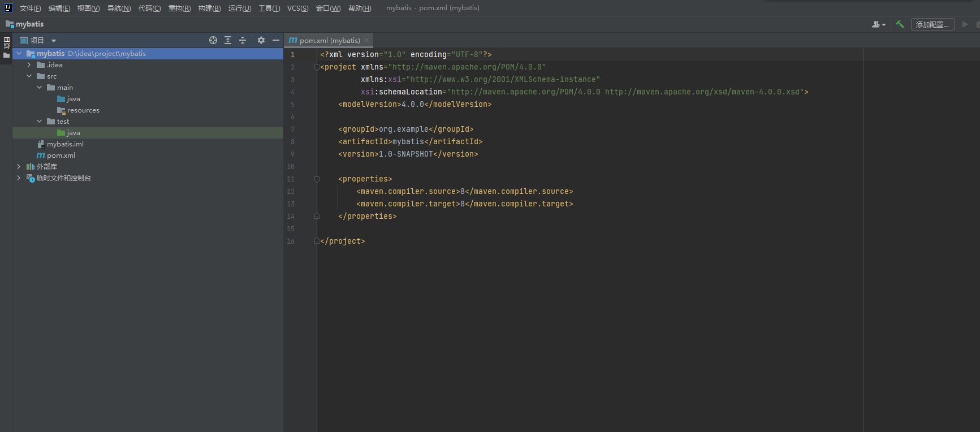The height and width of the screenshot is (432, 980).
Task: Click the green java test folder icon
Action: point(61,133)
